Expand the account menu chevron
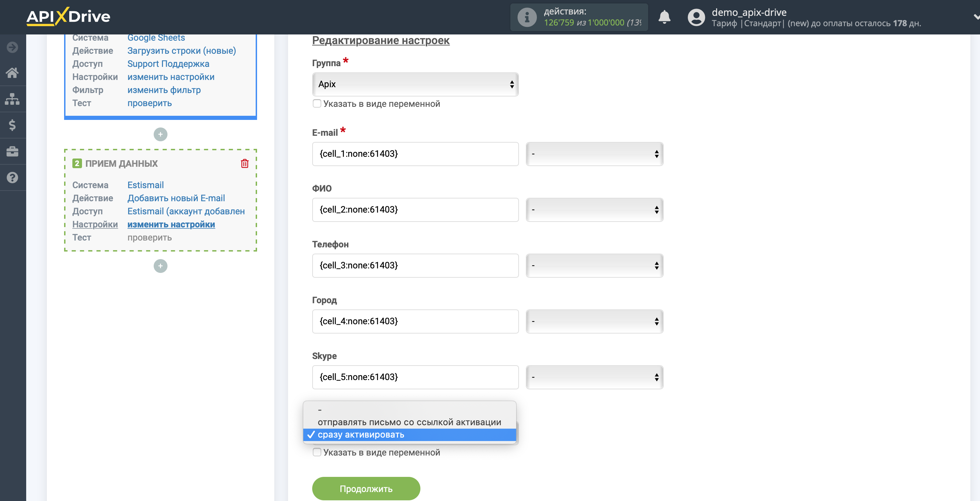The image size is (980, 501). pos(976,17)
